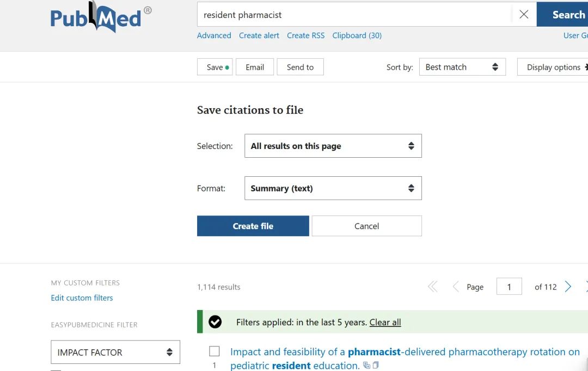This screenshot has width=588, height=371.
Task: Click the Save button
Action: point(215,67)
